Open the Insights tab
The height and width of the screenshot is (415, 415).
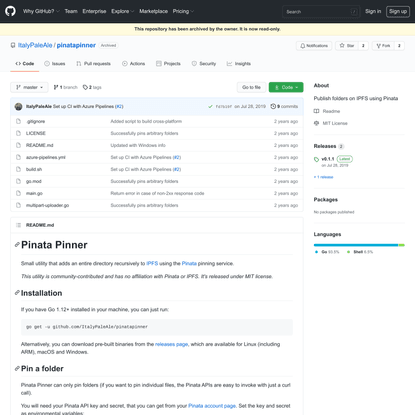tap(239, 64)
